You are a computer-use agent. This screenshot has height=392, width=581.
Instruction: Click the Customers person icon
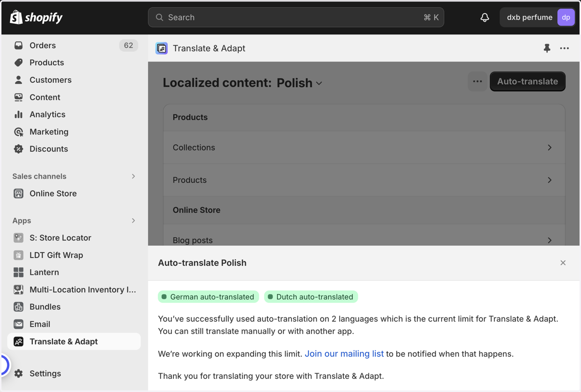pyautogui.click(x=18, y=80)
